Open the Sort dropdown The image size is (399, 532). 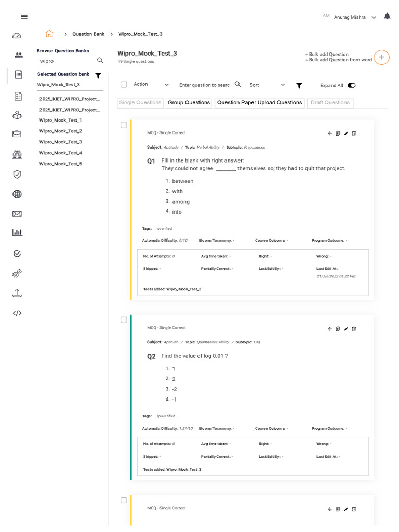tap(267, 85)
